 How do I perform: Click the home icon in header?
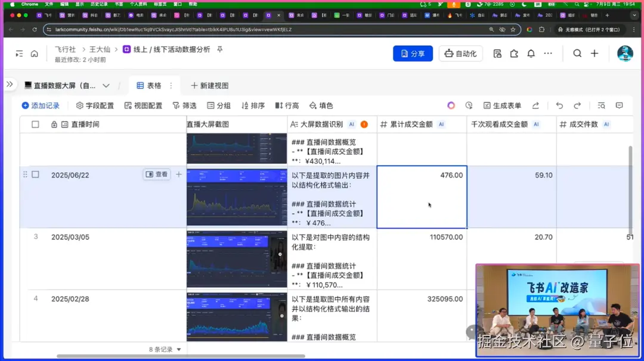tap(35, 54)
